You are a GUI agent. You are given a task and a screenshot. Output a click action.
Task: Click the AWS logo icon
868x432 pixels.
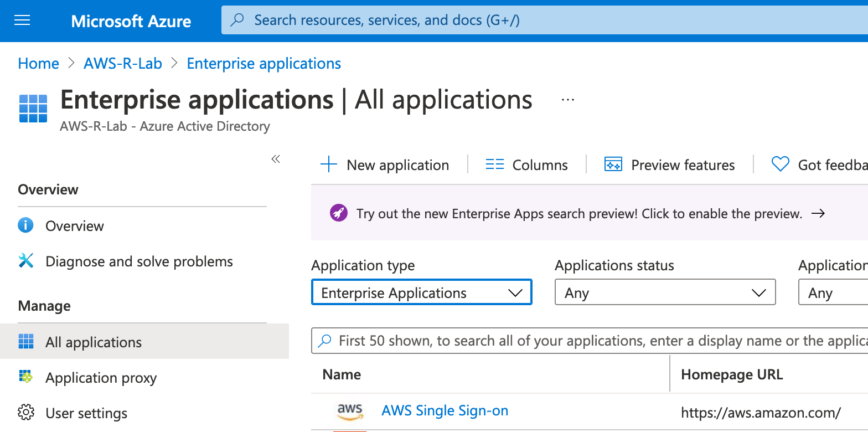click(x=350, y=412)
